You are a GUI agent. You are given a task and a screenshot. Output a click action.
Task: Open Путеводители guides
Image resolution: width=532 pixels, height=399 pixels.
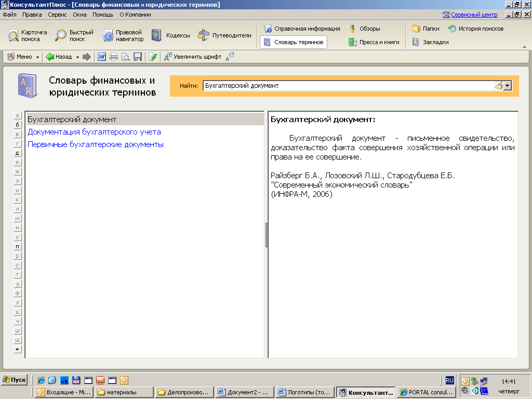[x=224, y=35]
